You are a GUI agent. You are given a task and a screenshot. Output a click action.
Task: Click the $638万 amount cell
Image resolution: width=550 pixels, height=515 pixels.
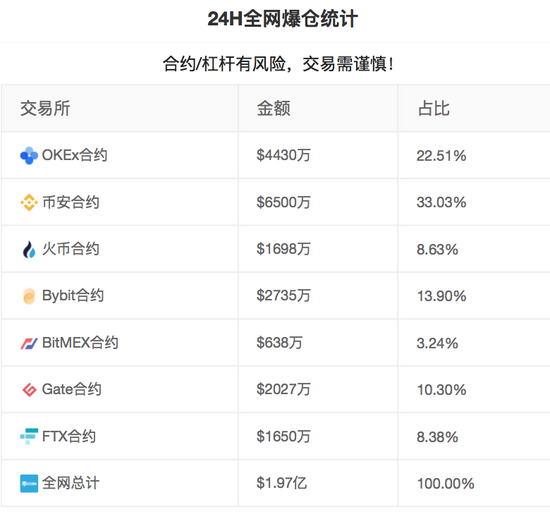[280, 343]
